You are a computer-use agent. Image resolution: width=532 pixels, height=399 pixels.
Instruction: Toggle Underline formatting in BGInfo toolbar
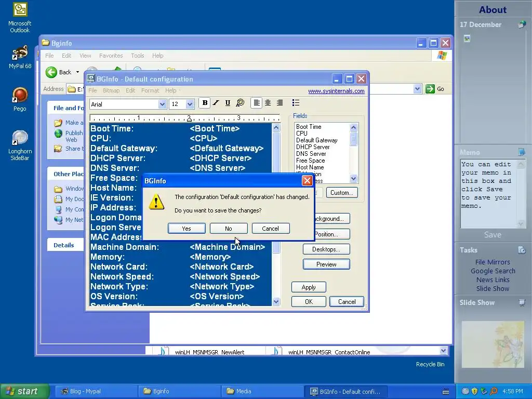pos(228,103)
